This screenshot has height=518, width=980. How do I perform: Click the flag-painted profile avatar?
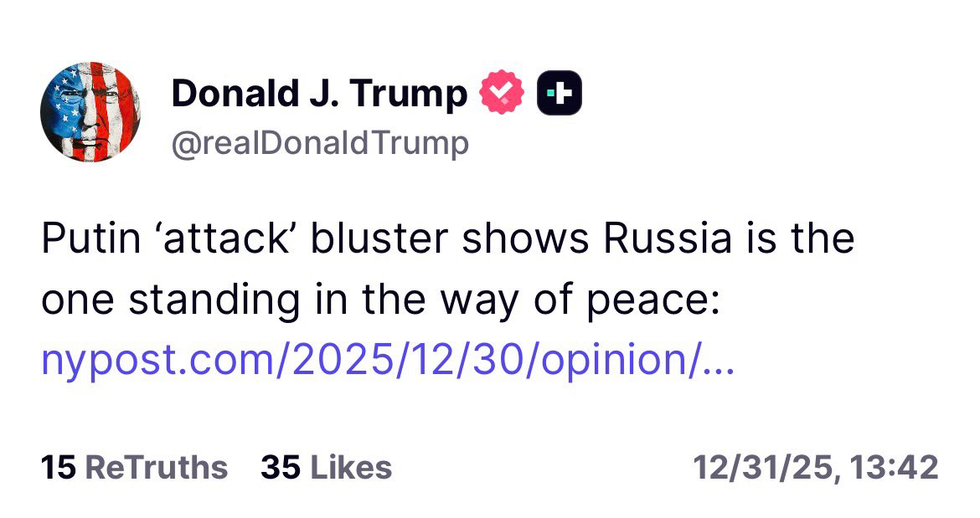90,111
